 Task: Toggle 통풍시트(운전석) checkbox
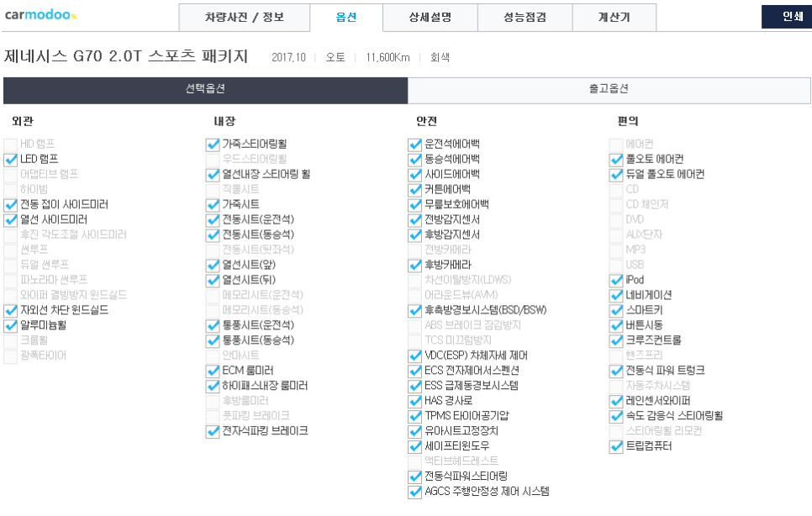coord(213,325)
